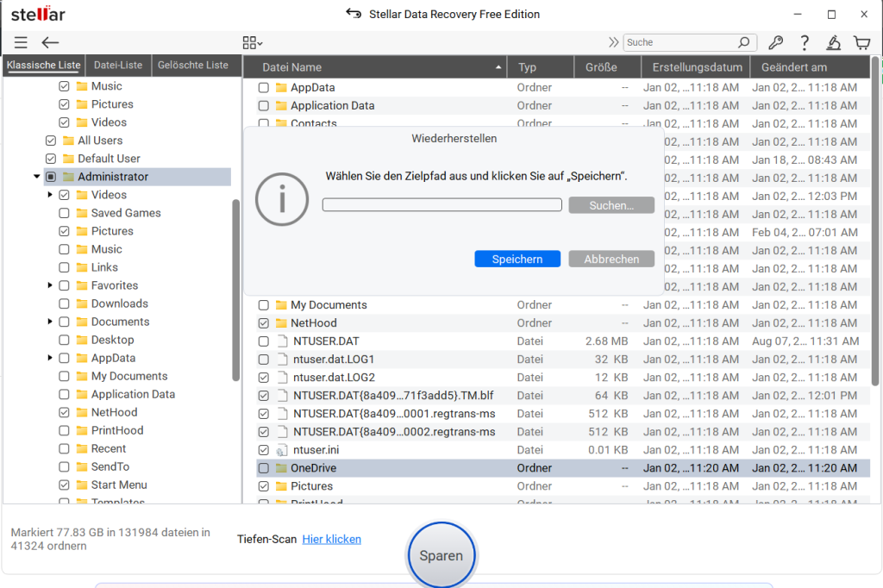The height and width of the screenshot is (588, 883).
Task: Click the double chevron beside the search box
Action: [x=613, y=42]
